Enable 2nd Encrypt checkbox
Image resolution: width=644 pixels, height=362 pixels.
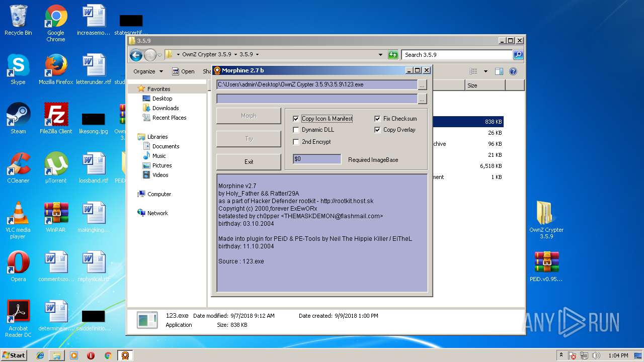296,142
